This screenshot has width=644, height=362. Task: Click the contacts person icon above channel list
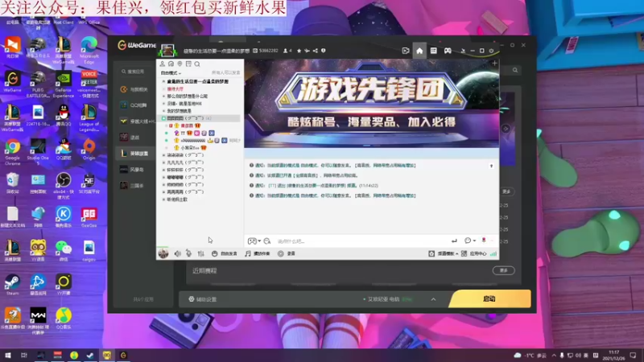pyautogui.click(x=163, y=64)
